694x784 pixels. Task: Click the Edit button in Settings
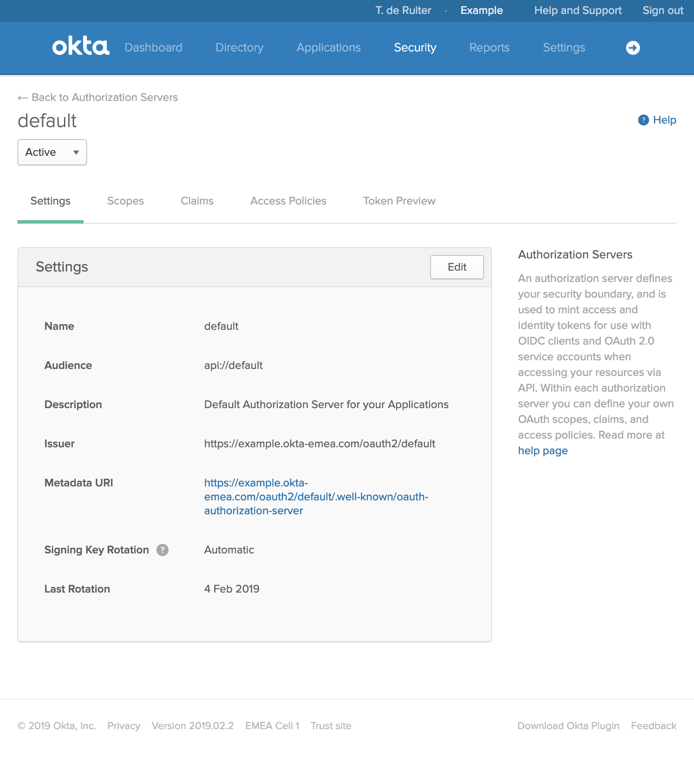[457, 267]
